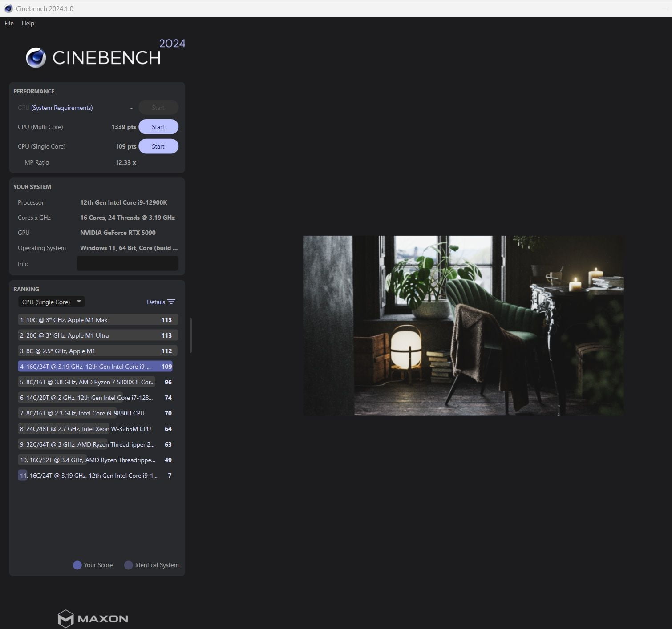Click the System Requirements link

click(x=62, y=108)
